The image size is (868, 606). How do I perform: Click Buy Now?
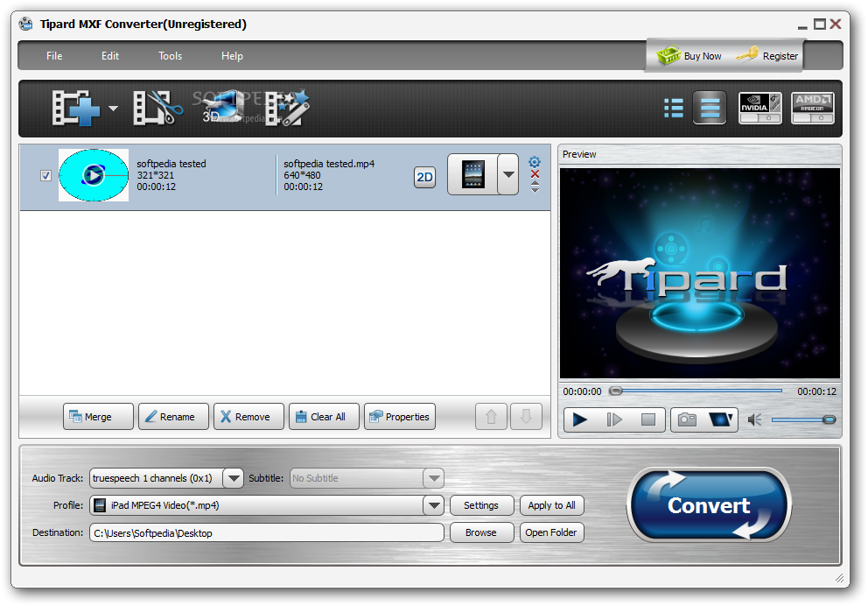tap(689, 55)
